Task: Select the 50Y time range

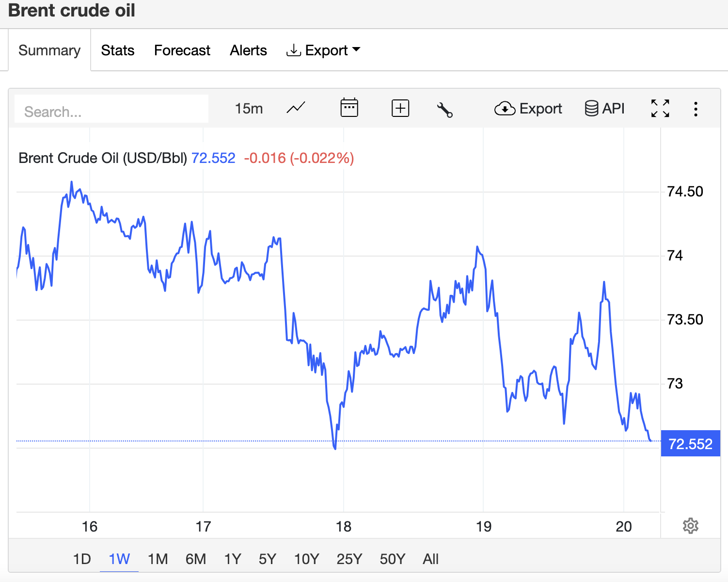Action: (x=392, y=559)
